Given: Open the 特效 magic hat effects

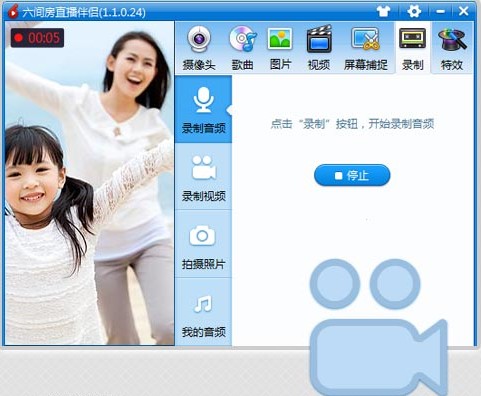Looking at the screenshot, I should [452, 48].
